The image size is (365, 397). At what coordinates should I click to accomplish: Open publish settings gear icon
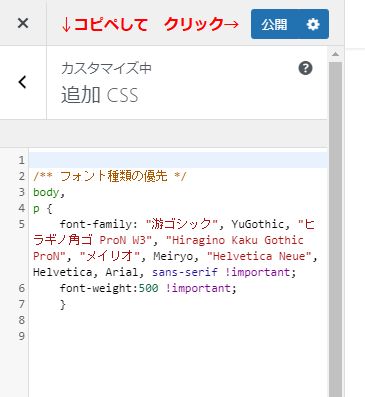pyautogui.click(x=313, y=24)
